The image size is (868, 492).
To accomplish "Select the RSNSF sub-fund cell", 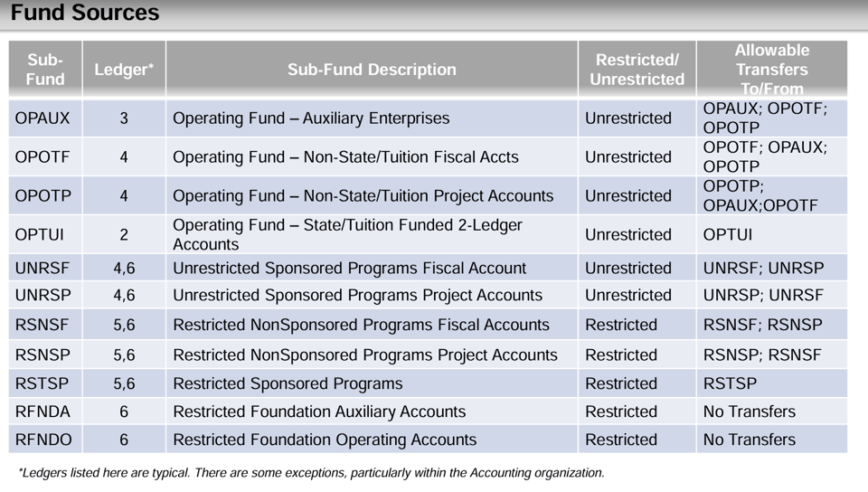I will tap(42, 325).
